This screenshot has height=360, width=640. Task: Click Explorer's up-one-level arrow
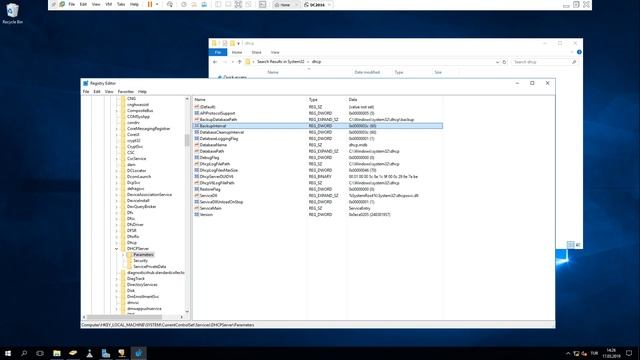pyautogui.click(x=240, y=62)
